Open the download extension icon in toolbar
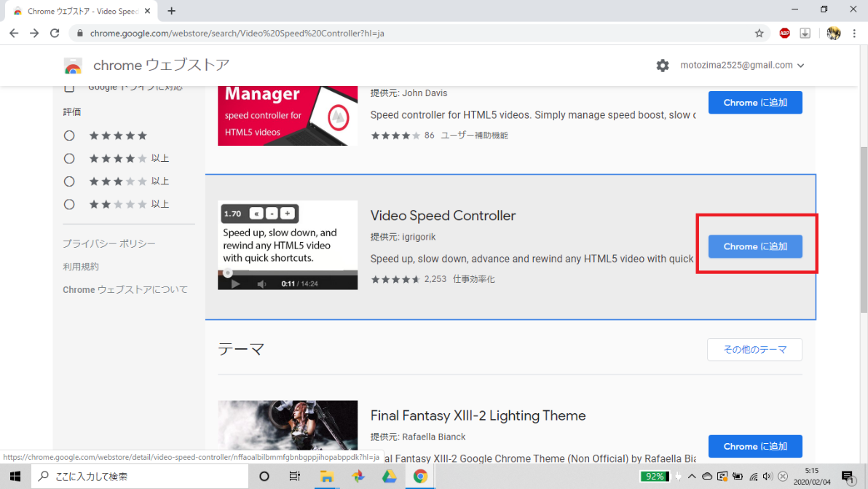868x489 pixels. [805, 34]
